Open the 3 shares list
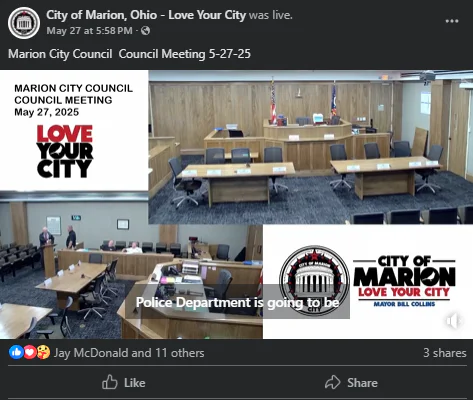473x400 pixels. click(445, 353)
